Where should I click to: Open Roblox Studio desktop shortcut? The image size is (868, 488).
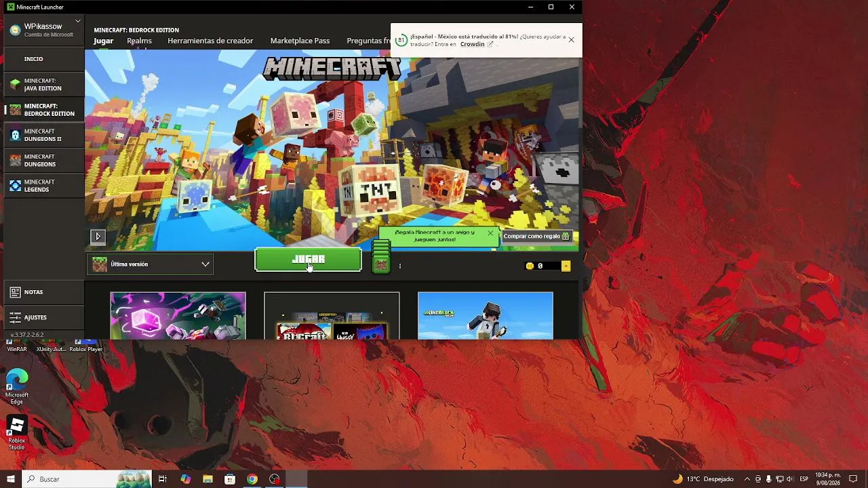click(17, 433)
